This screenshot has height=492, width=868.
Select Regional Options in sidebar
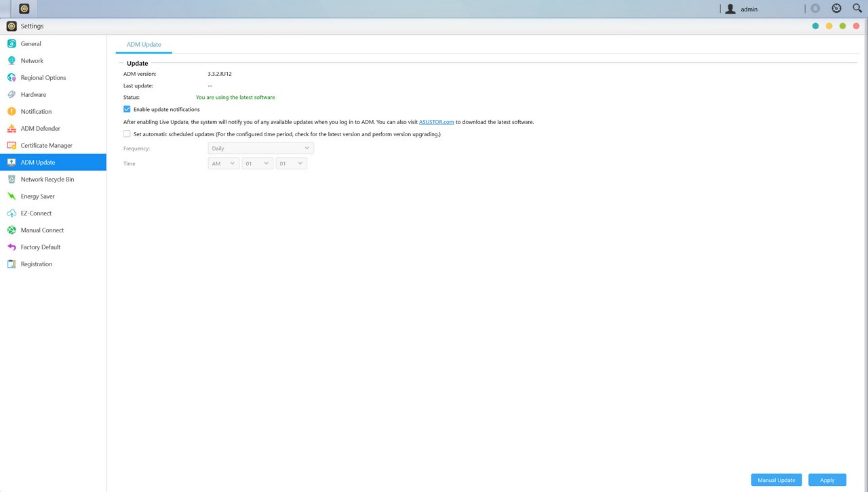53,77
